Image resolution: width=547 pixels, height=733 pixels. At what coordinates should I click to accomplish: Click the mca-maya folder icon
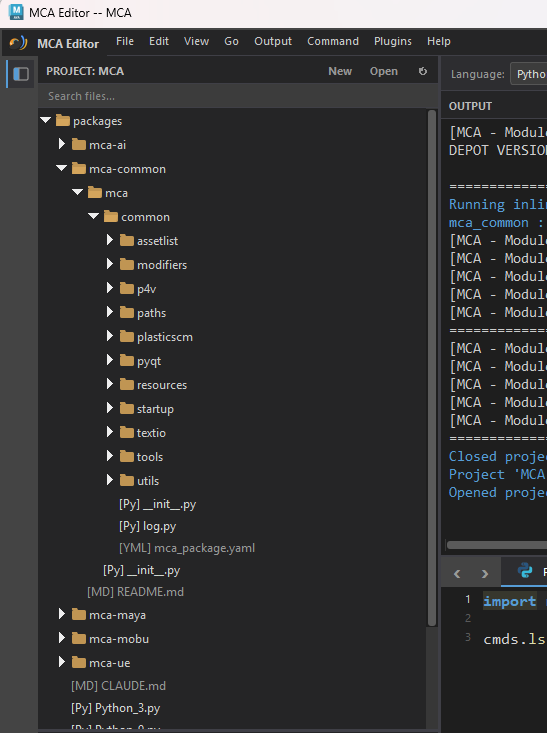point(79,614)
